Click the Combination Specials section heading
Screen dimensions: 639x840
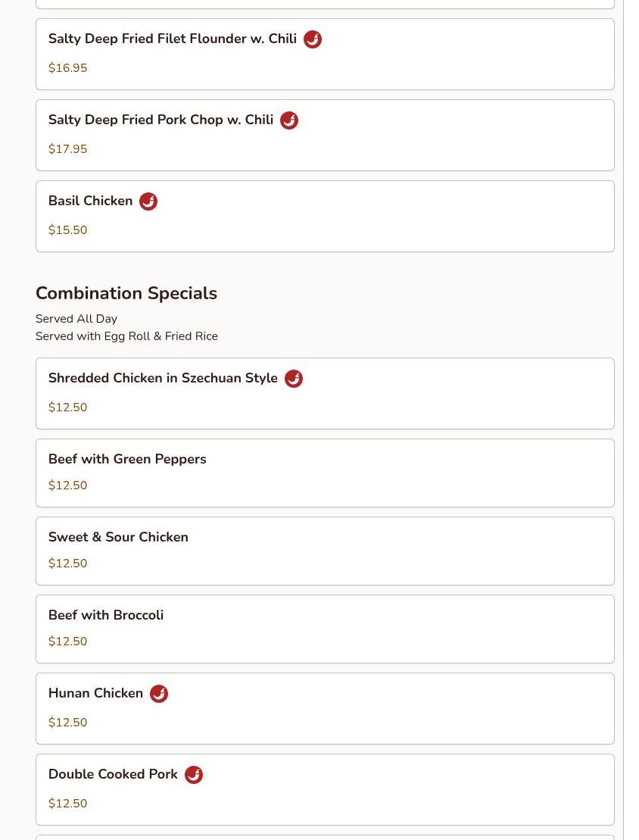126,294
